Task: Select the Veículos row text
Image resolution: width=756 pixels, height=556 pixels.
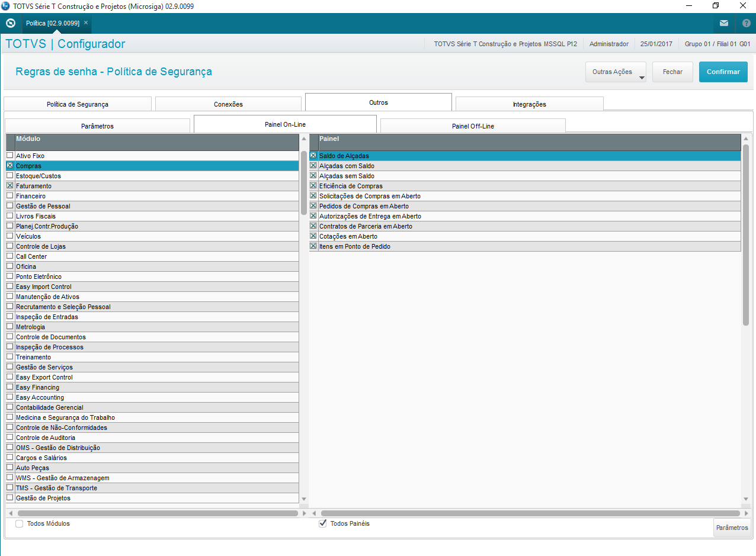Action: [28, 236]
